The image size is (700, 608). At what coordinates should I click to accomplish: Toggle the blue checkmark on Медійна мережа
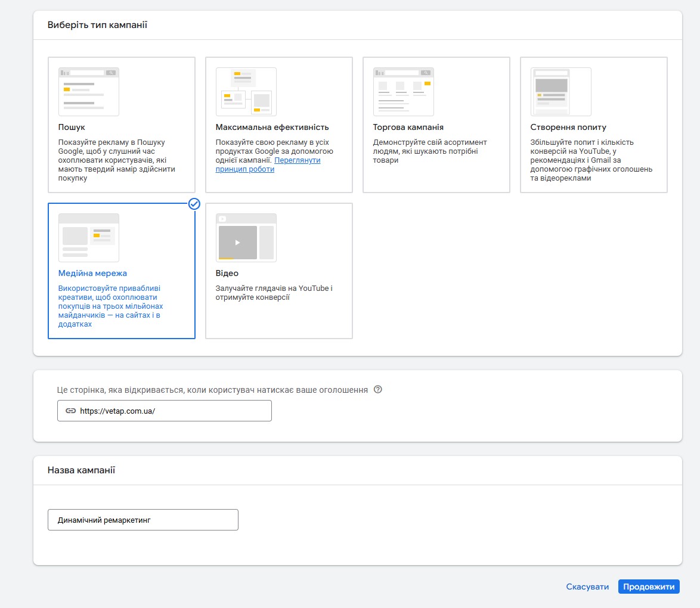point(194,204)
